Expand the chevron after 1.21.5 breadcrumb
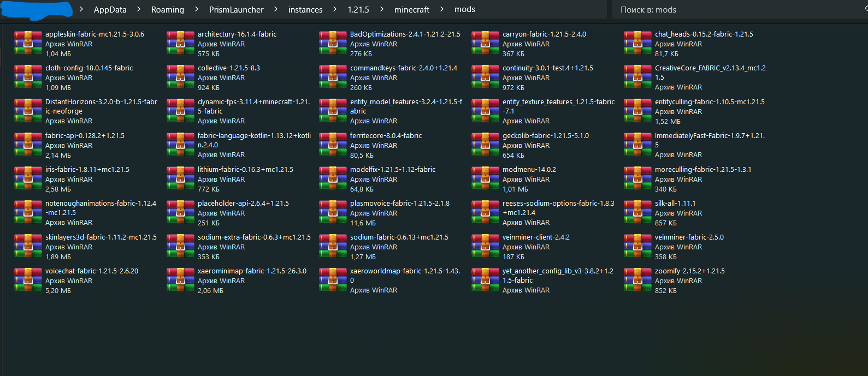Screen dimensions: 868x376 point(382,9)
